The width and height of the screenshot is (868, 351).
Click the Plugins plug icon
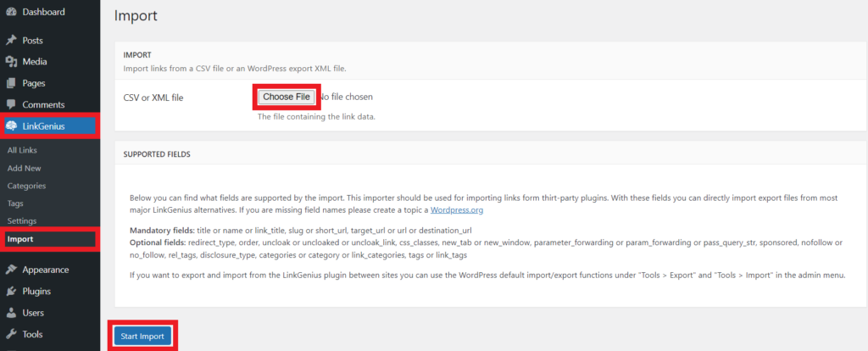point(11,291)
